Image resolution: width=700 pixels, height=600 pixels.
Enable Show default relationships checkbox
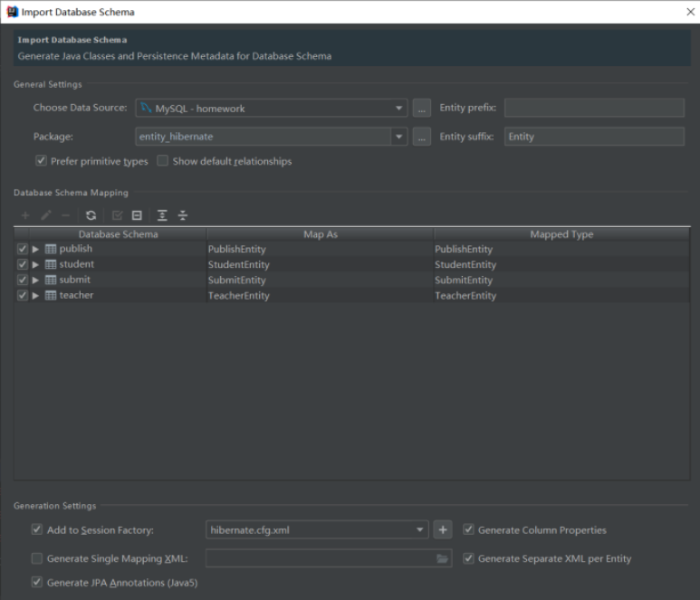(162, 160)
